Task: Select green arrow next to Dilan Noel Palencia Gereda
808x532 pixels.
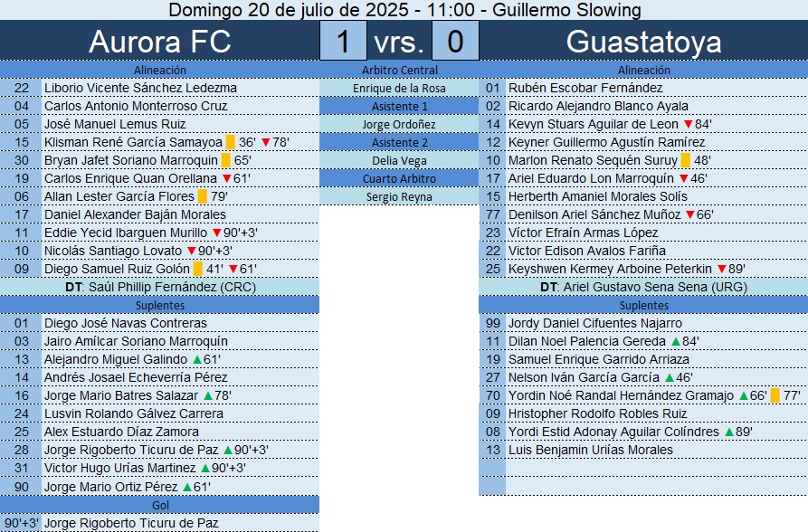Action: (675, 341)
